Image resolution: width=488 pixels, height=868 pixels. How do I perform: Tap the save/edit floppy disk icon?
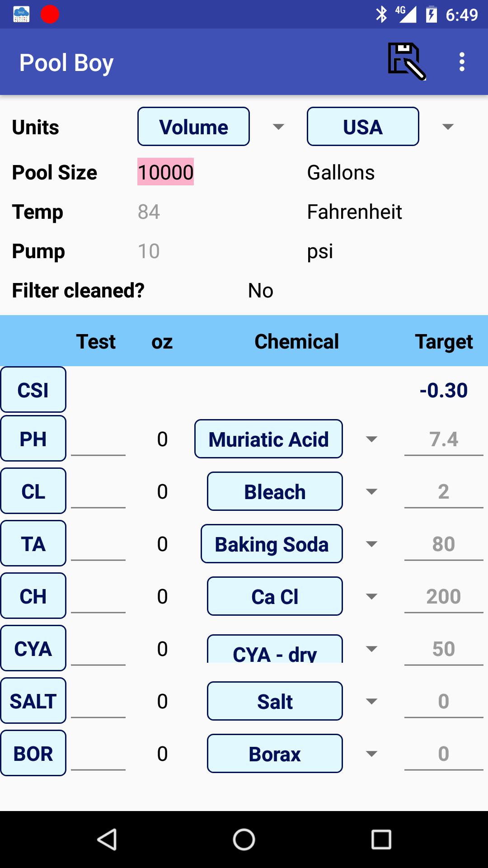(x=407, y=61)
